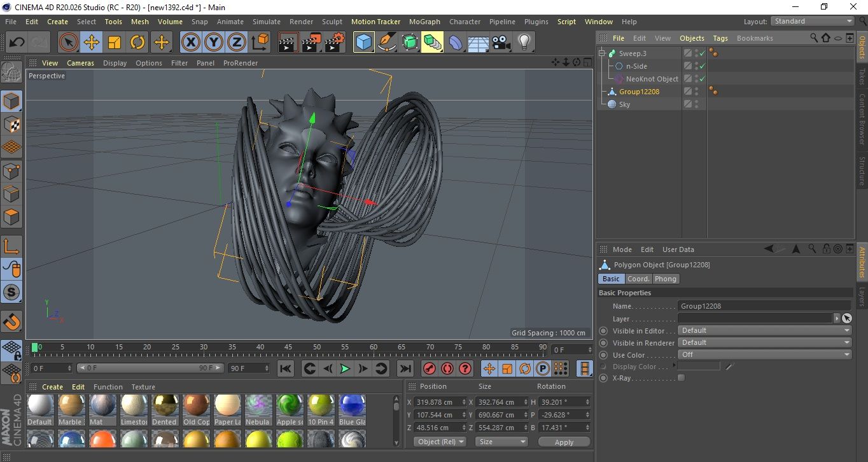This screenshot has height=462, width=868.
Task: Open Edit Render Settings icon
Action: pyautogui.click(x=335, y=43)
